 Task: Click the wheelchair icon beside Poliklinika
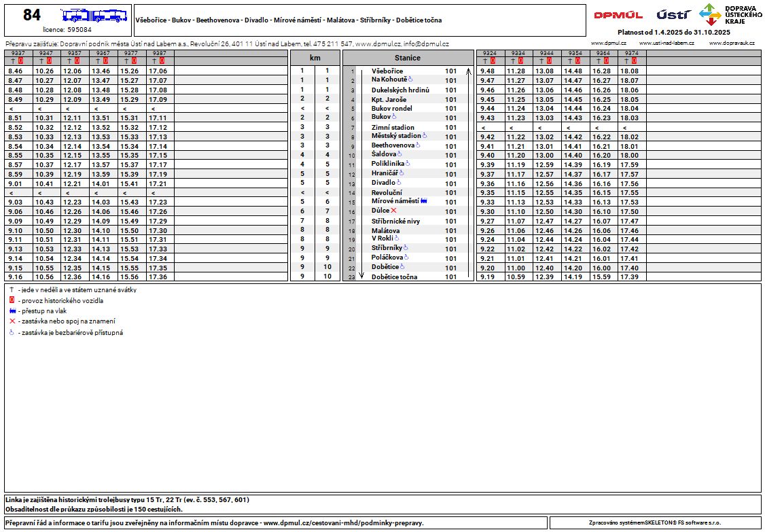click(x=408, y=164)
